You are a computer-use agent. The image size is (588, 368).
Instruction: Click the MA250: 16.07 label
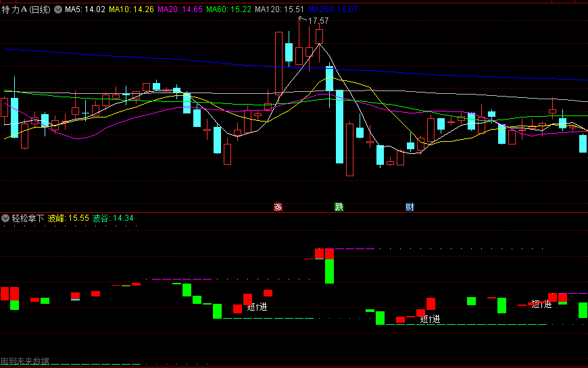coord(333,9)
